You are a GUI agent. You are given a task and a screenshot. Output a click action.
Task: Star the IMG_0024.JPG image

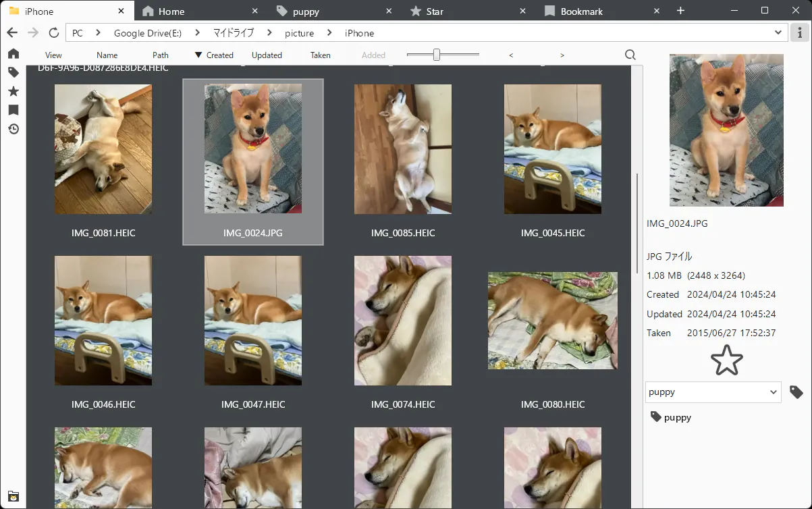(726, 360)
